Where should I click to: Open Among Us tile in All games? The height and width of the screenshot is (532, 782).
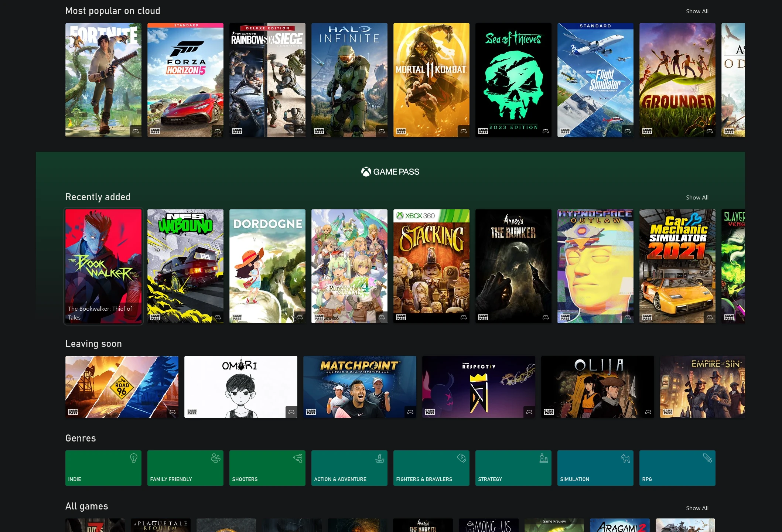point(489,525)
